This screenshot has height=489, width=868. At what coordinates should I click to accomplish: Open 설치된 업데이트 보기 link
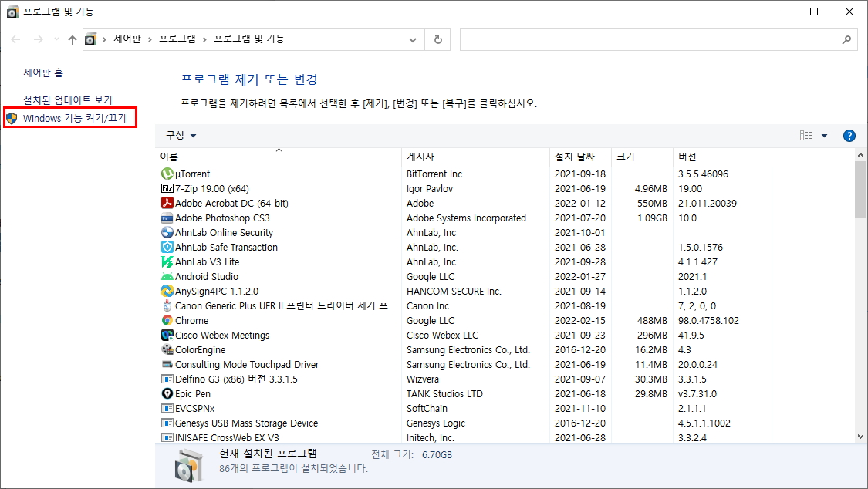[x=68, y=100]
